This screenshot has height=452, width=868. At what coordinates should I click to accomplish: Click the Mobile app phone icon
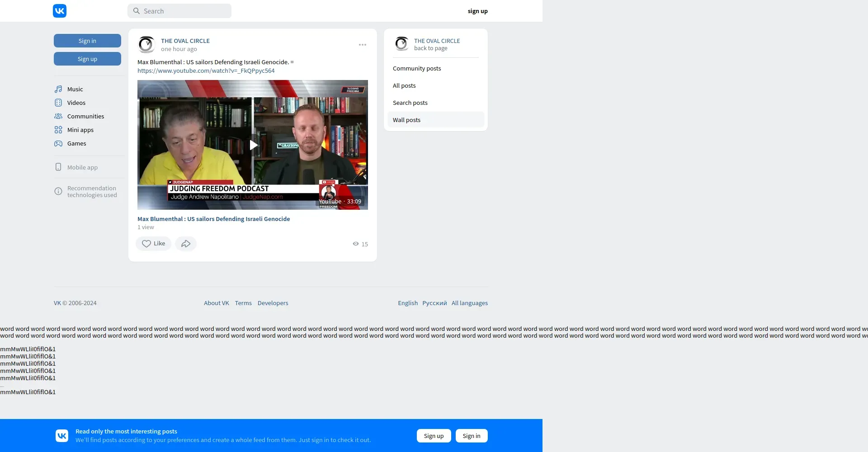(x=58, y=167)
